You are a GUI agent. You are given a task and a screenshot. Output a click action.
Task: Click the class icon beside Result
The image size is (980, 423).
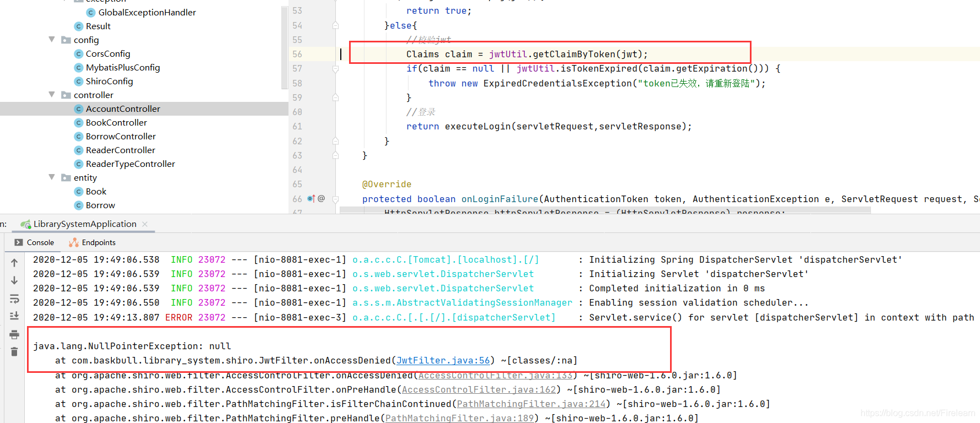click(x=79, y=26)
